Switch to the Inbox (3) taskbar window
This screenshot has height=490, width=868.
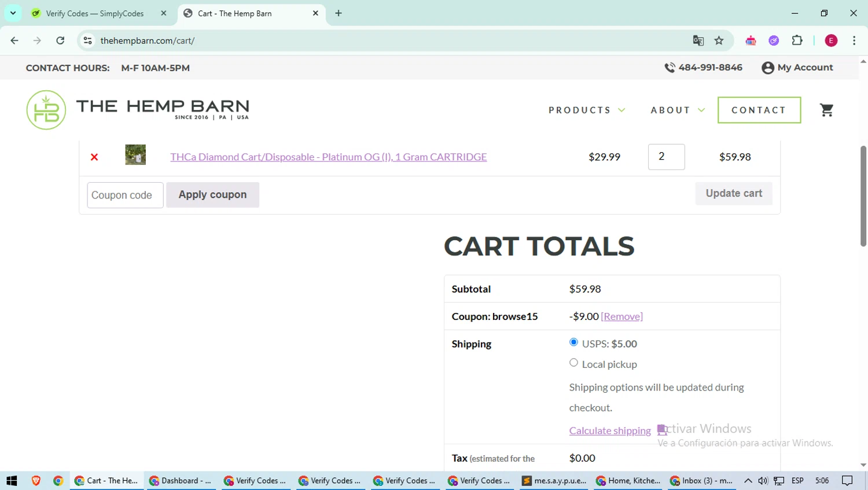702,481
